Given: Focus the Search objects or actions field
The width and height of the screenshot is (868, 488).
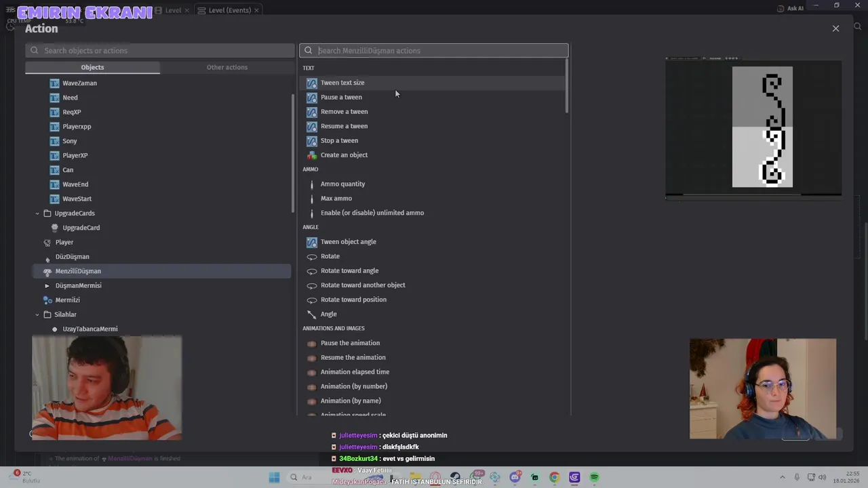Looking at the screenshot, I should 160,51.
